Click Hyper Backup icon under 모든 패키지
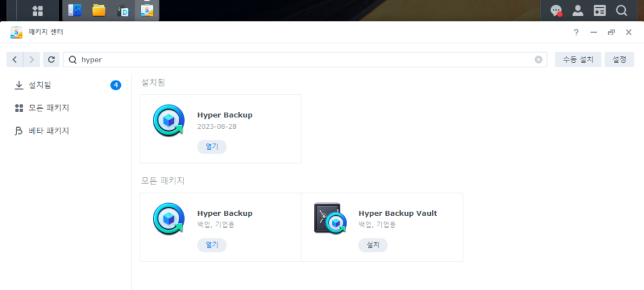 169,219
